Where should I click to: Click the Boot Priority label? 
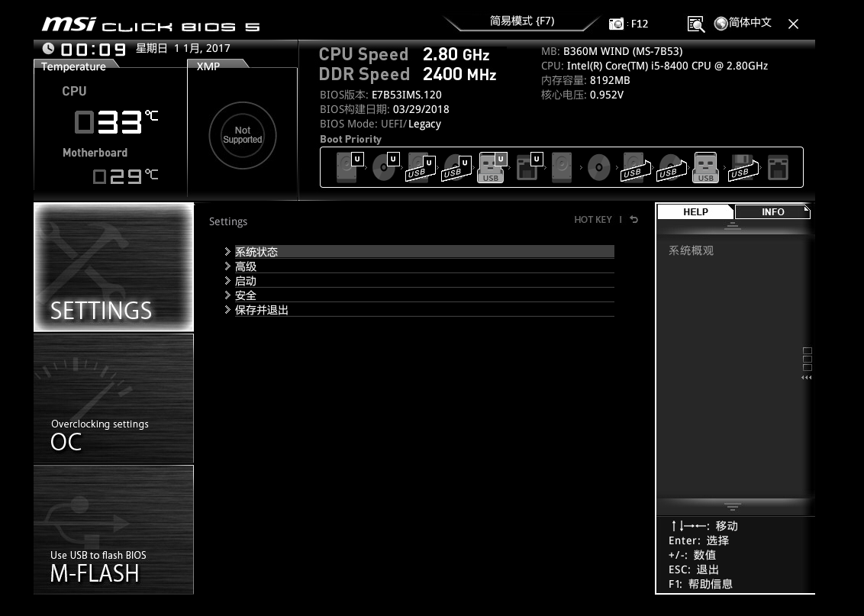350,140
